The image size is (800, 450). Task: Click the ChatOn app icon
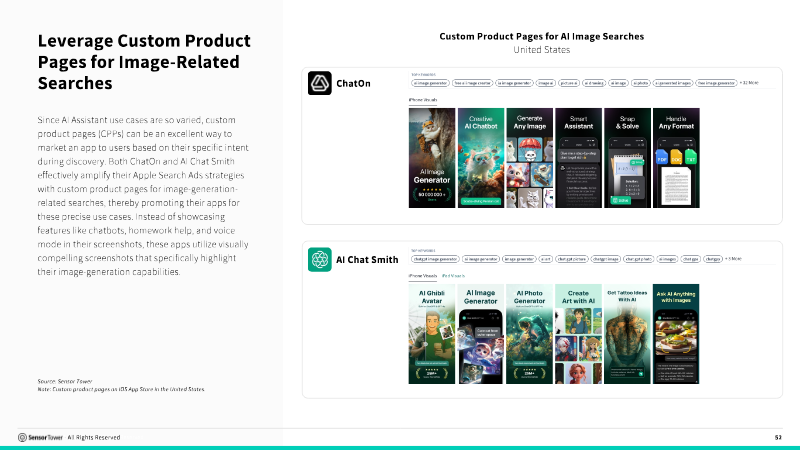pyautogui.click(x=319, y=83)
